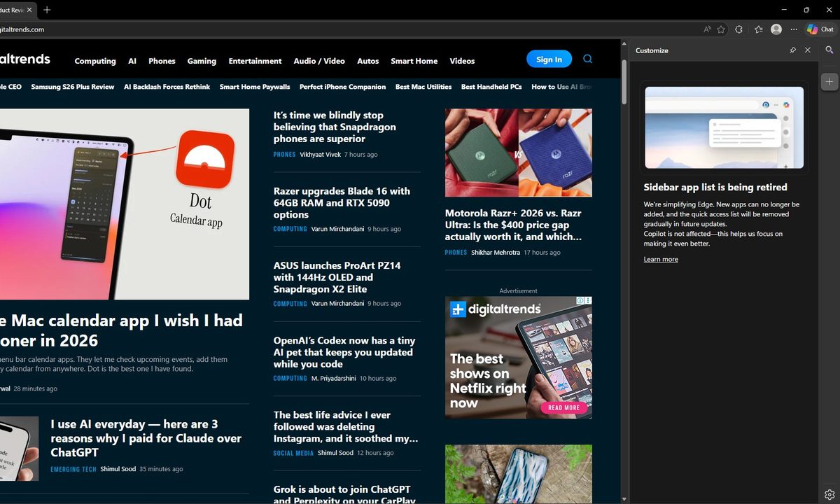Pin the Customize sidebar pane

tap(792, 50)
